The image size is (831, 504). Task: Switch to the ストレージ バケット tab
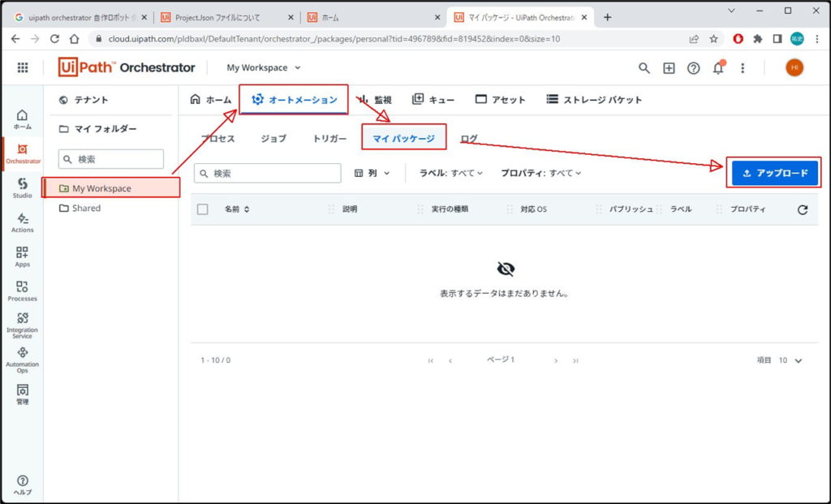pyautogui.click(x=594, y=100)
